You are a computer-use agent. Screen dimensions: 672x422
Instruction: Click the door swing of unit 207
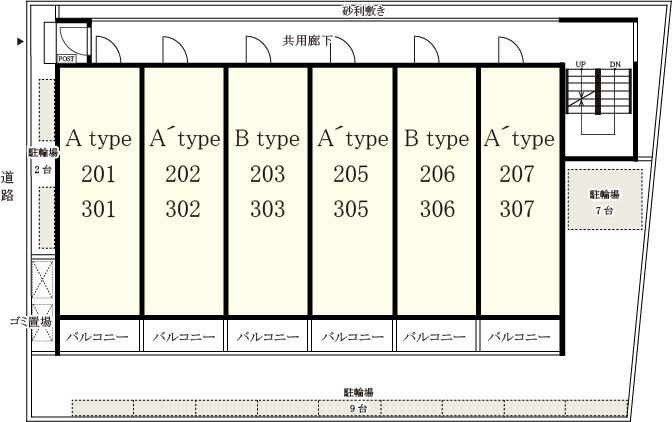511,49
